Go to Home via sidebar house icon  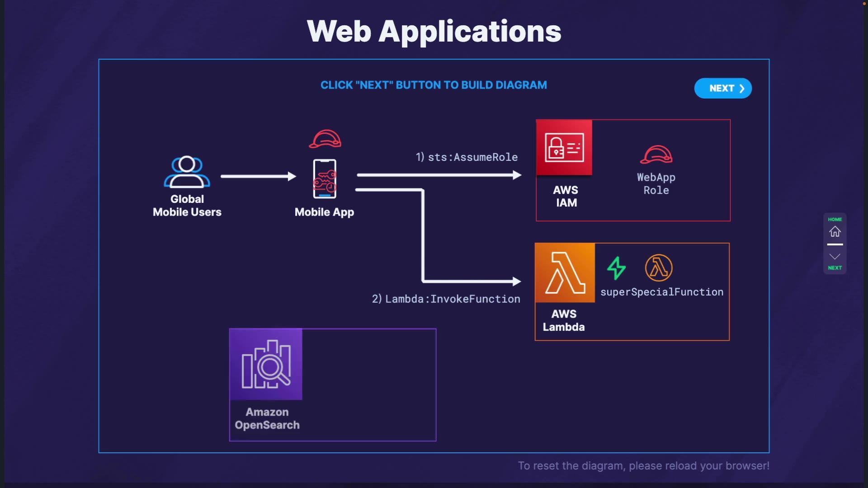pyautogui.click(x=835, y=232)
